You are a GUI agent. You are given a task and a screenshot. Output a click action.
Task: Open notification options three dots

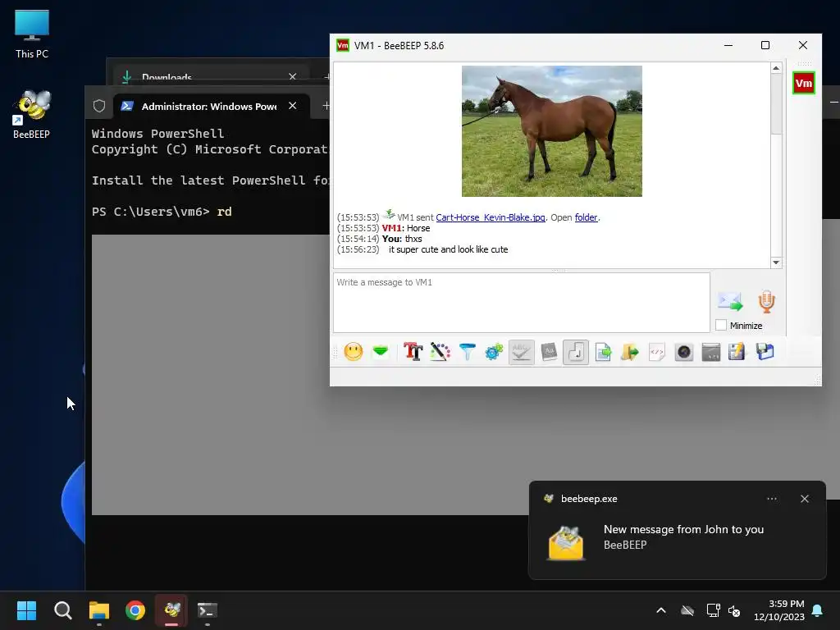click(x=771, y=499)
